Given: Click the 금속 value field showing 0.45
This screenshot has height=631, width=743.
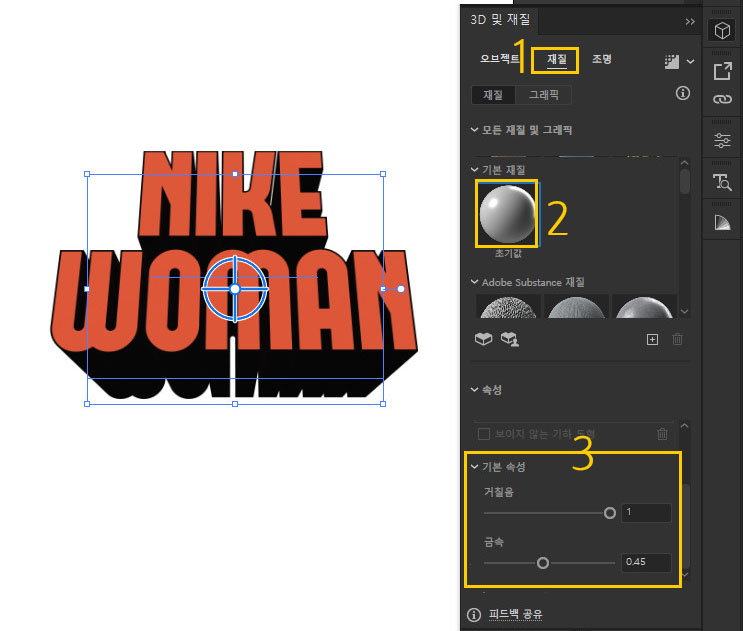Looking at the screenshot, I should [x=646, y=562].
